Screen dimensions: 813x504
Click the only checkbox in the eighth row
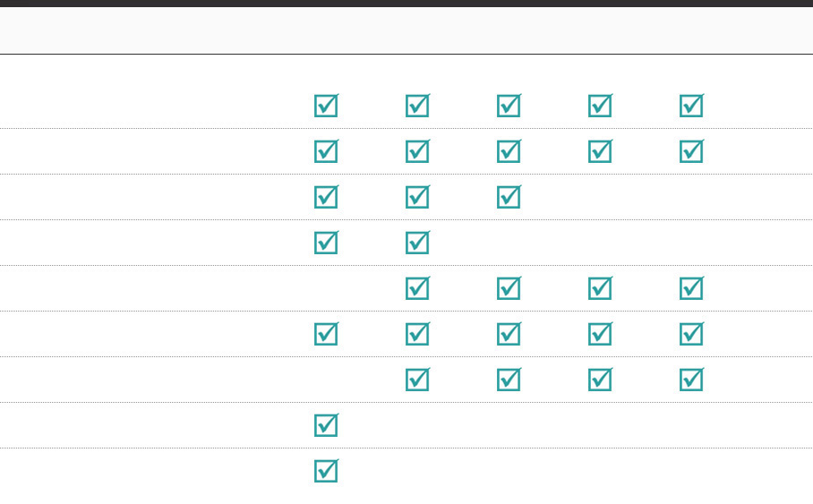326,426
